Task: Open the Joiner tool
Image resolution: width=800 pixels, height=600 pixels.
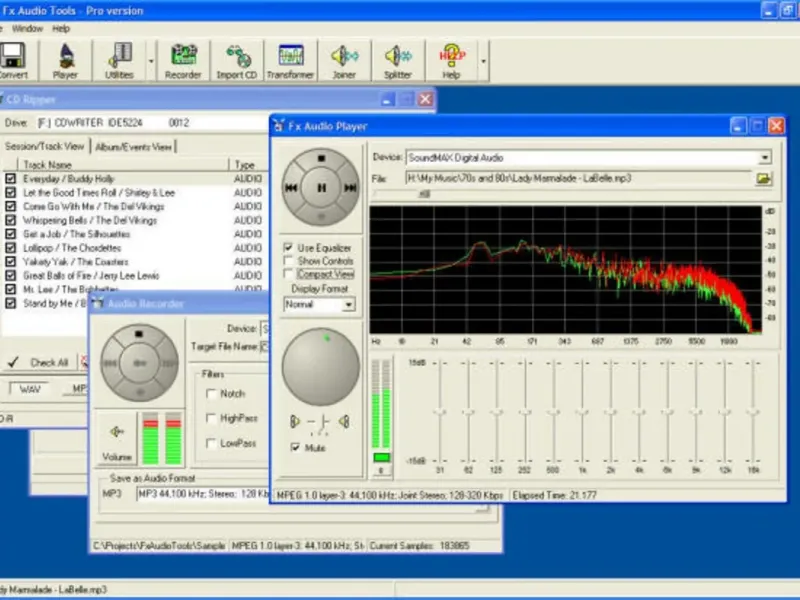Action: click(344, 61)
